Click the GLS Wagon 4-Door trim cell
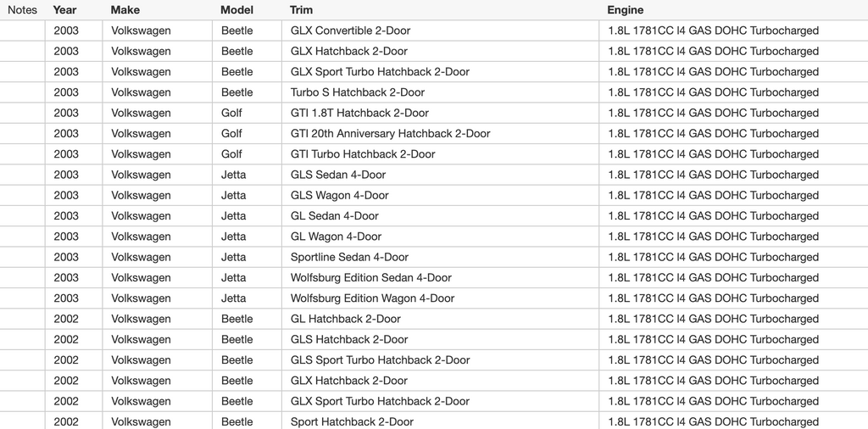 (340, 195)
